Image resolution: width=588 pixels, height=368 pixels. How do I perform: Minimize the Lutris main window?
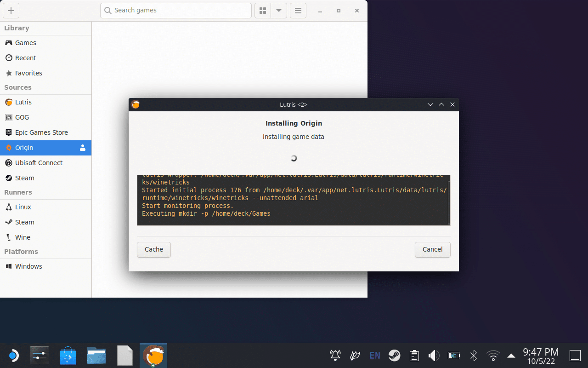tap(320, 11)
